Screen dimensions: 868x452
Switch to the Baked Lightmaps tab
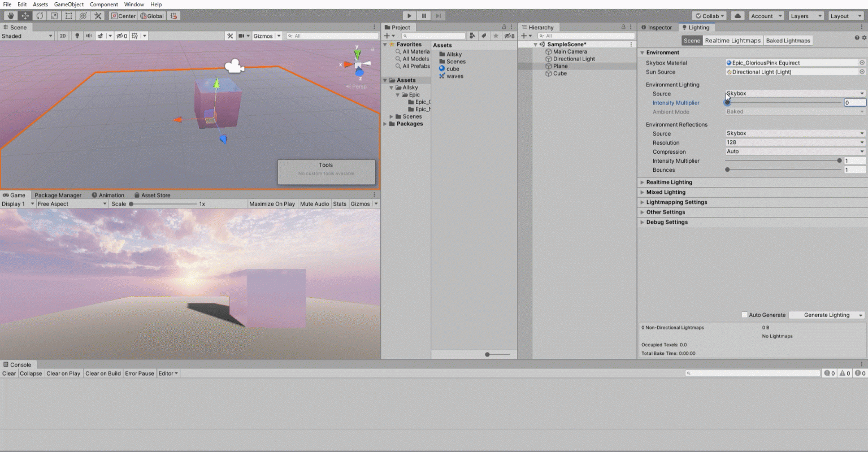pos(788,40)
